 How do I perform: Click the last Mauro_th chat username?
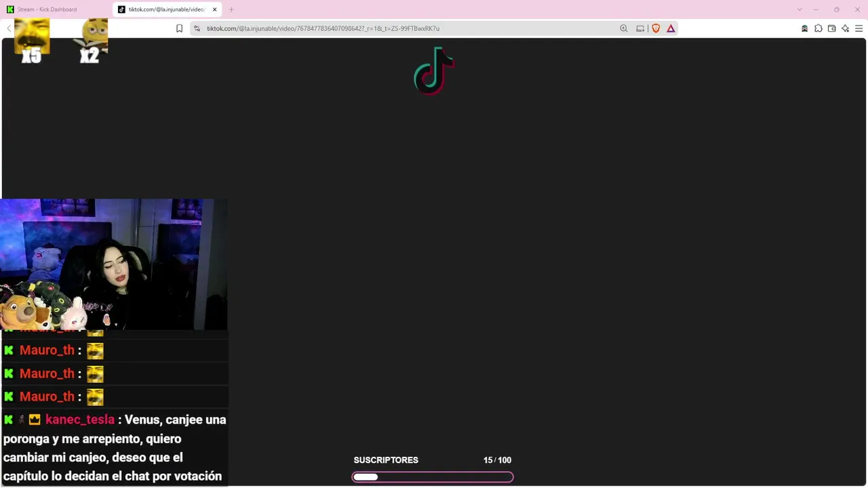pyautogui.click(x=47, y=396)
